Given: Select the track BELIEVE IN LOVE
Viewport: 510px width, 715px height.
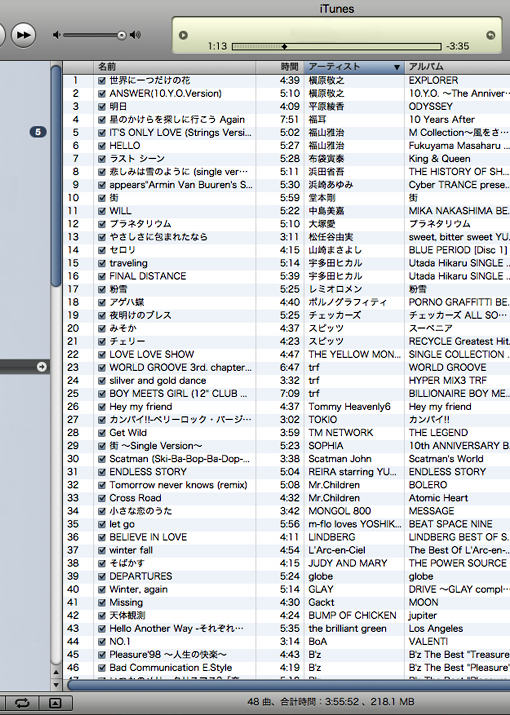Looking at the screenshot, I should (x=148, y=537).
